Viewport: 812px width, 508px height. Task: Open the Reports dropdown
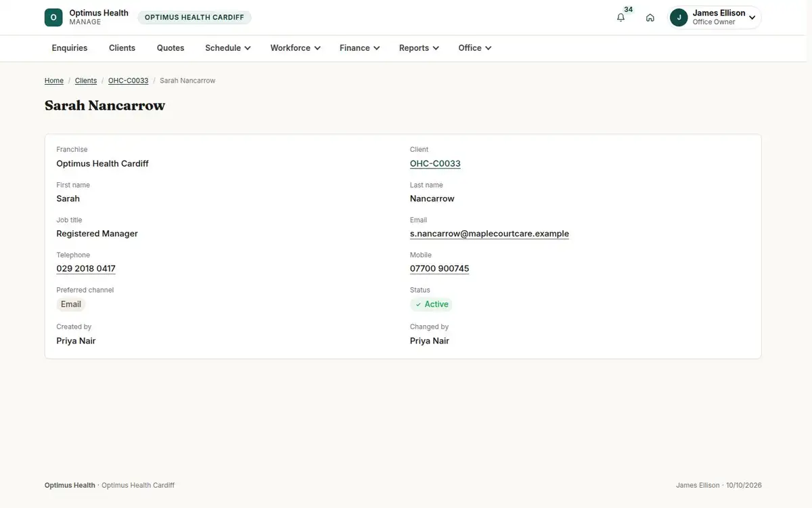point(419,48)
